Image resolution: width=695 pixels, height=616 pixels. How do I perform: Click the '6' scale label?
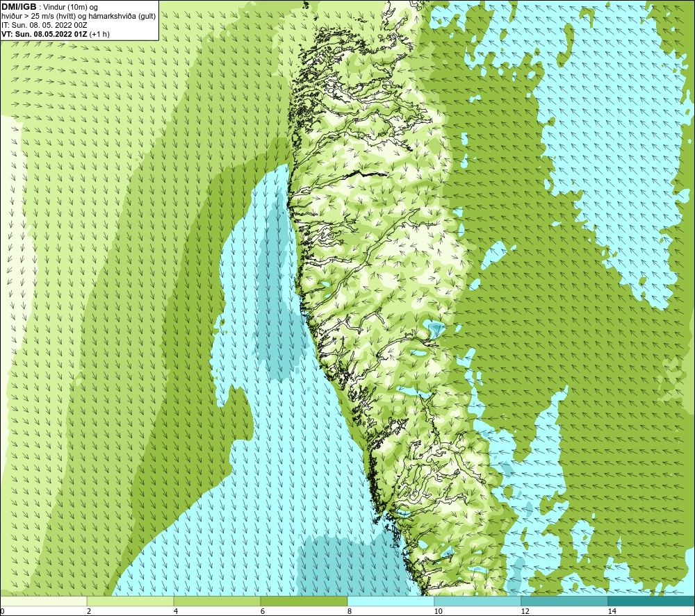coord(263,611)
